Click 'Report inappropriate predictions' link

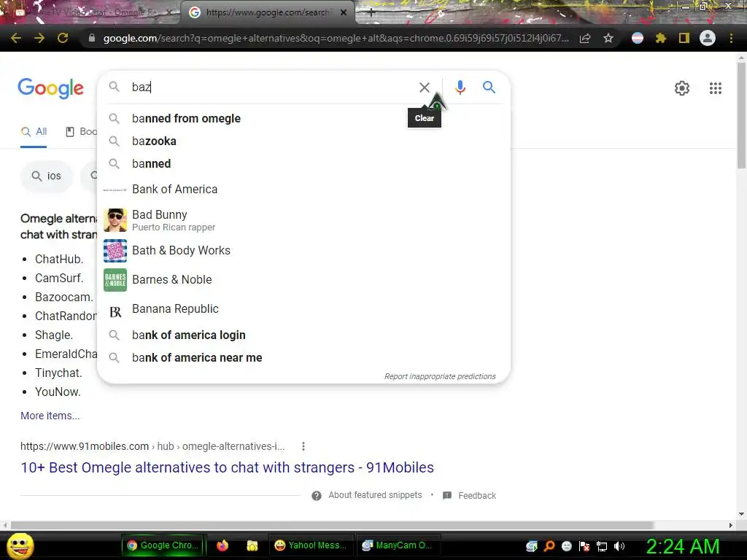click(440, 376)
